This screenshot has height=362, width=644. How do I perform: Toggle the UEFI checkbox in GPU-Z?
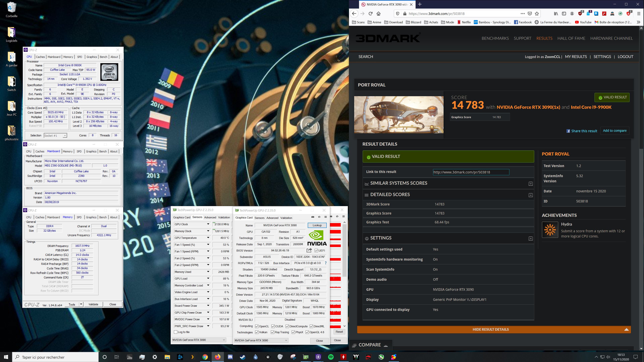tap(316, 250)
